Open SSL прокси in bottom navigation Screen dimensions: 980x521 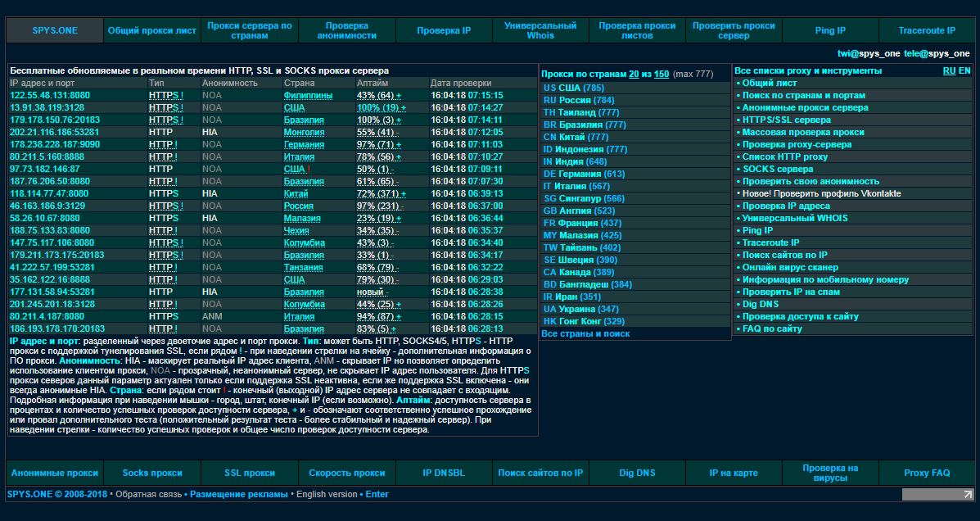point(250,473)
